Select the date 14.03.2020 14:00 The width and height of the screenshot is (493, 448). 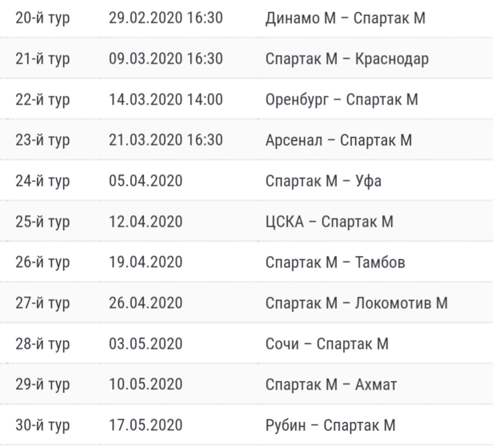[x=166, y=99]
